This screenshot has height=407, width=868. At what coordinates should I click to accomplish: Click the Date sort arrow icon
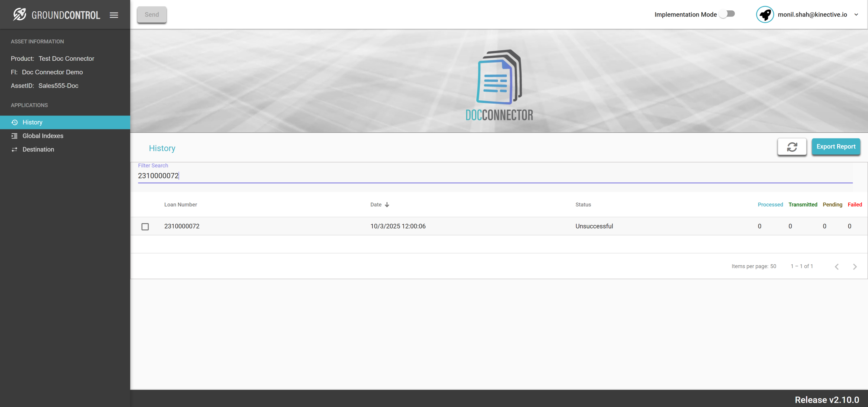click(x=387, y=205)
